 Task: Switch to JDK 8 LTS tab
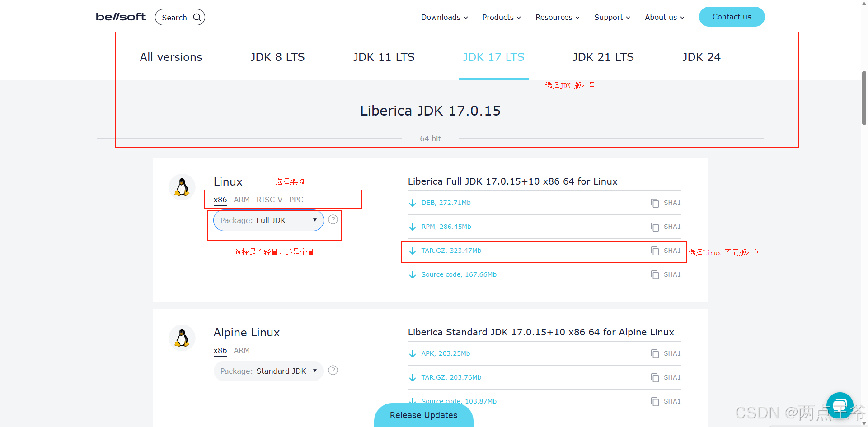click(277, 57)
